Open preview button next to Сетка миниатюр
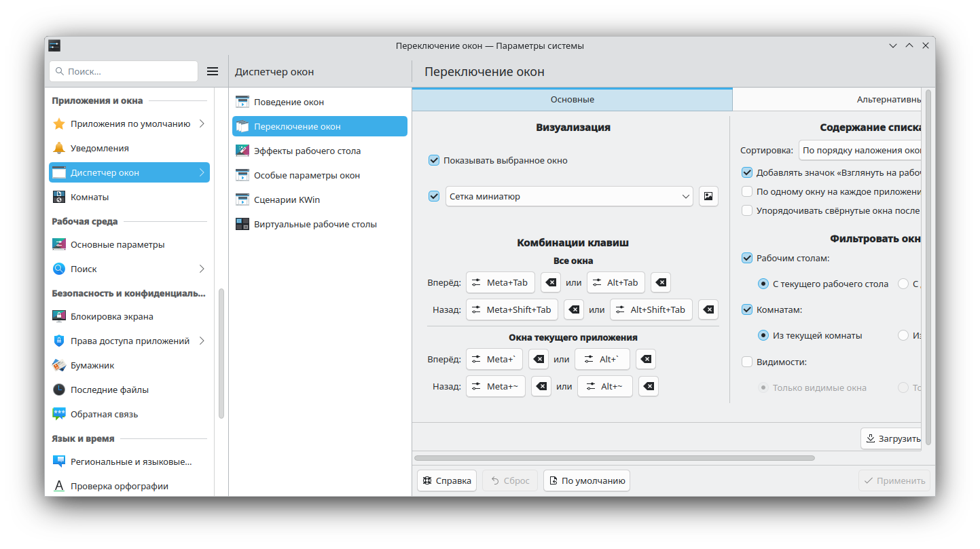Screen dimensions: 980x549 click(x=708, y=196)
